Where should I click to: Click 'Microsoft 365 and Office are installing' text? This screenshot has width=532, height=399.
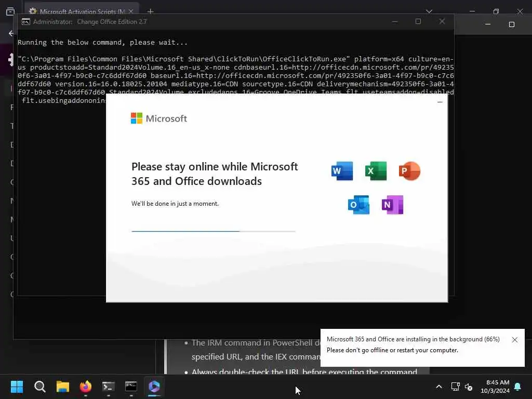pos(413,339)
